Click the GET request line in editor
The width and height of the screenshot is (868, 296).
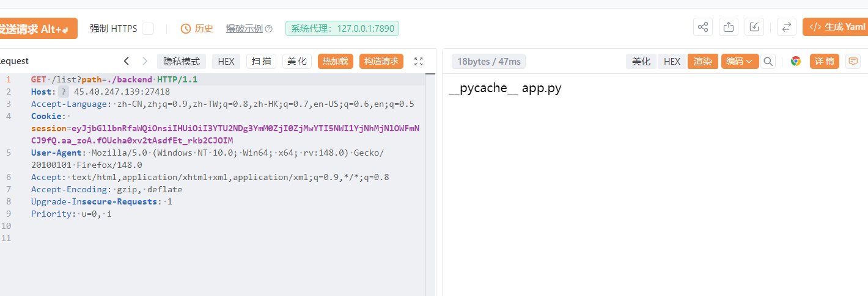click(114, 79)
